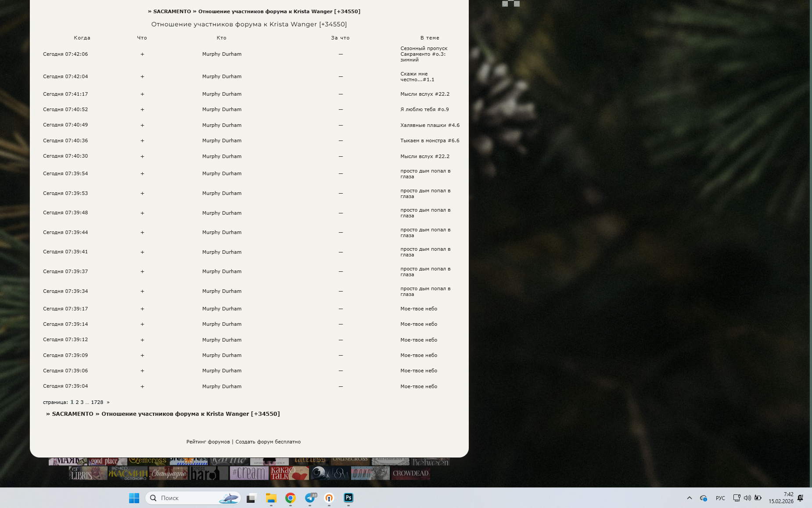Go to next page using » arrow
The height and width of the screenshot is (508, 812).
(108, 402)
